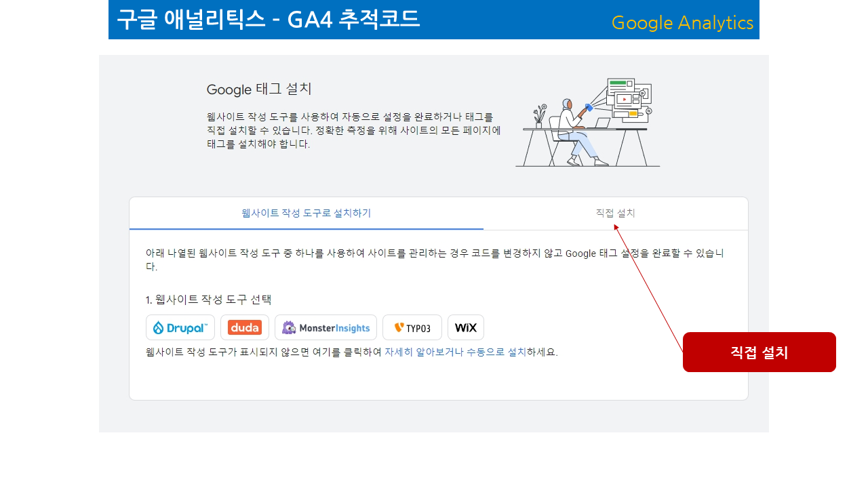The image size is (868, 488).
Task: Click the Google 태그 설치 heading
Action: coord(259,89)
